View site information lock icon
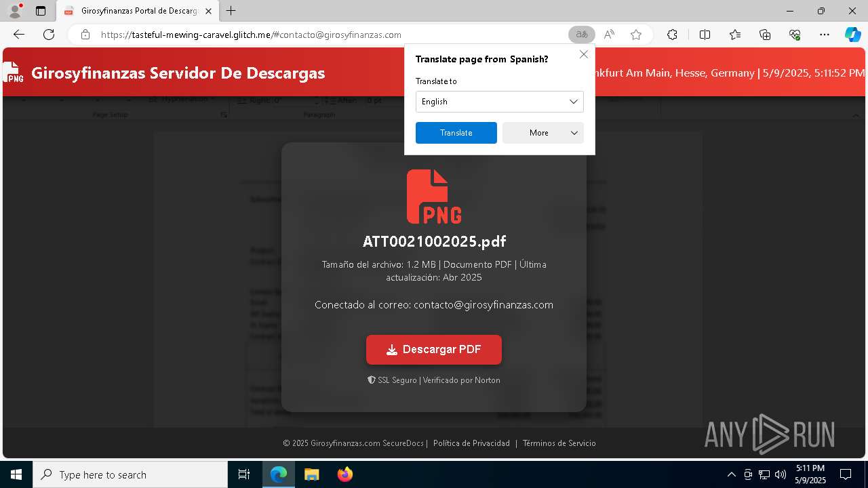The image size is (868, 488). (85, 35)
